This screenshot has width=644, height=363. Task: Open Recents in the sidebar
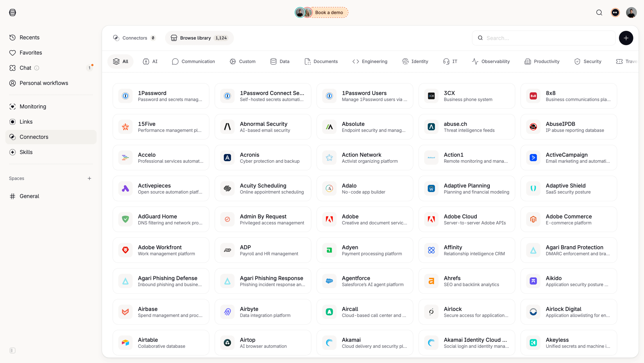point(51,37)
